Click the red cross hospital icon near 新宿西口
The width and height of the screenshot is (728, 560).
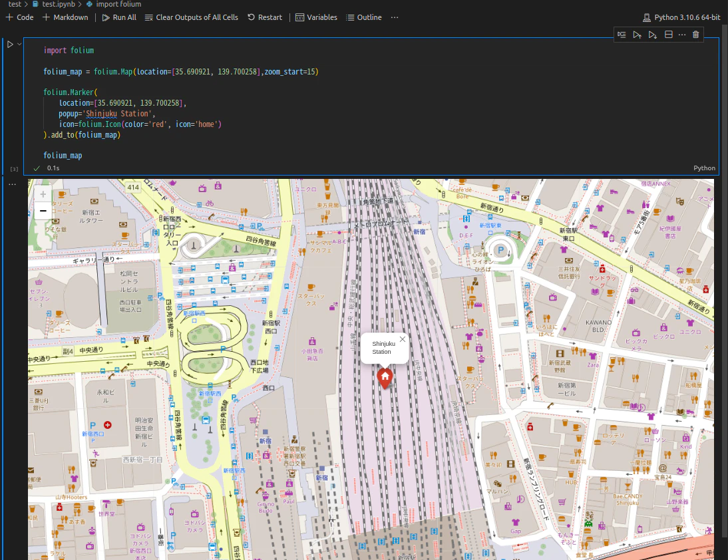tap(108, 425)
